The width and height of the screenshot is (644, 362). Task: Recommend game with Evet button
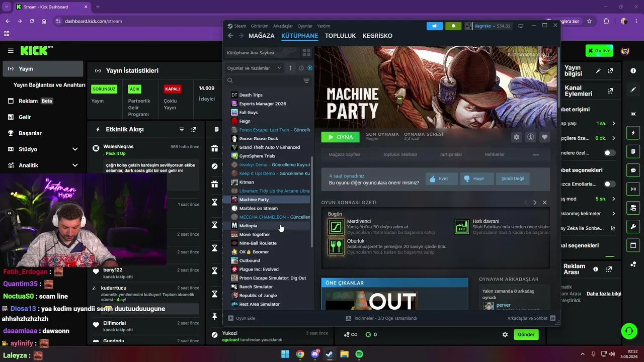442,178
